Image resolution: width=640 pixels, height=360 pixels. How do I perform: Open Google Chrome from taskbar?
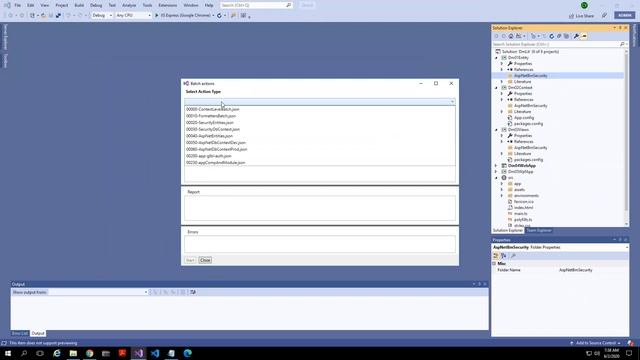89,353
